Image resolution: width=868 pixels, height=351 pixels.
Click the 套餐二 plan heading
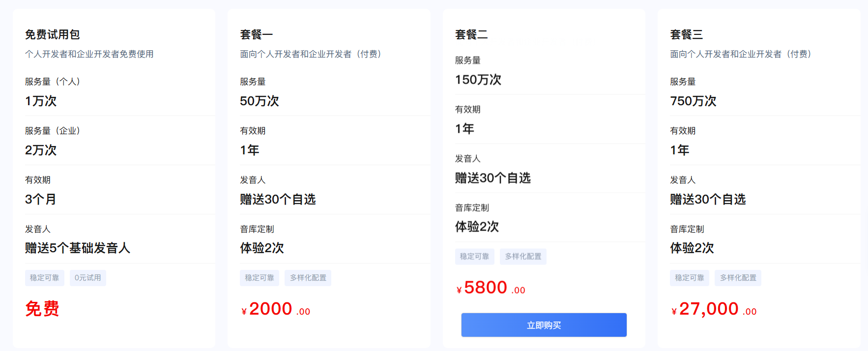(x=471, y=34)
